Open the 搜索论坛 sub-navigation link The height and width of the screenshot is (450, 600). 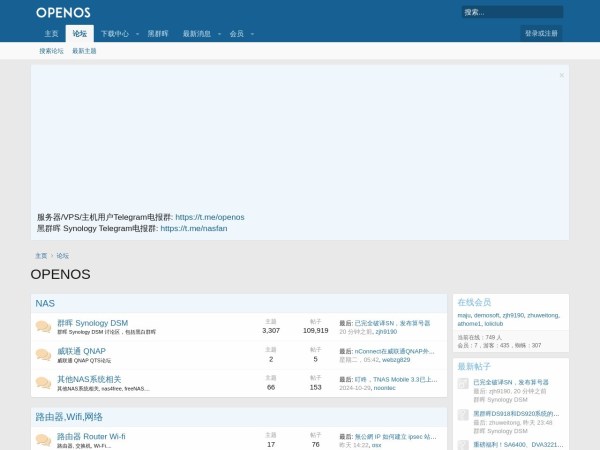pos(51,51)
